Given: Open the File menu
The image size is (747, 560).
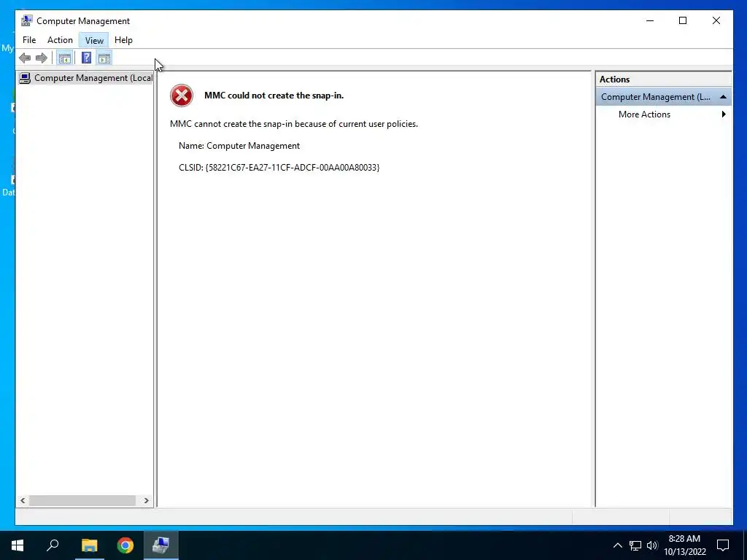Looking at the screenshot, I should 29,40.
